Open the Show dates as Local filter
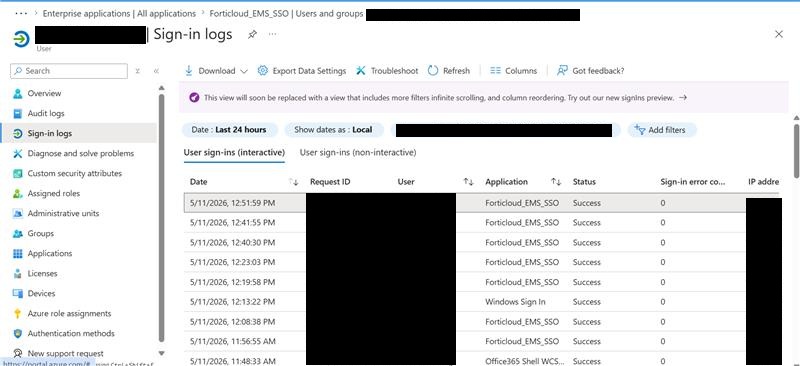This screenshot has height=366, width=800. 333,130
